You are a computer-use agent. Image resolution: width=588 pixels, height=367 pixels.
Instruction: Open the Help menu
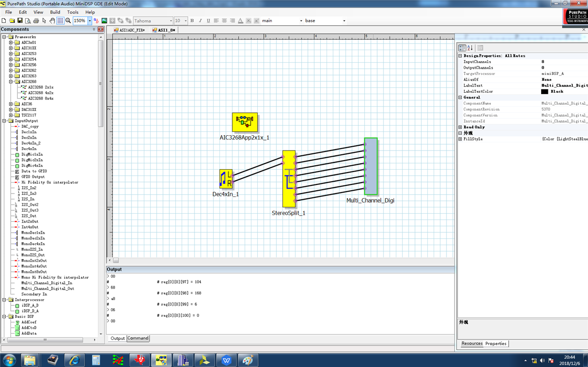coord(90,12)
